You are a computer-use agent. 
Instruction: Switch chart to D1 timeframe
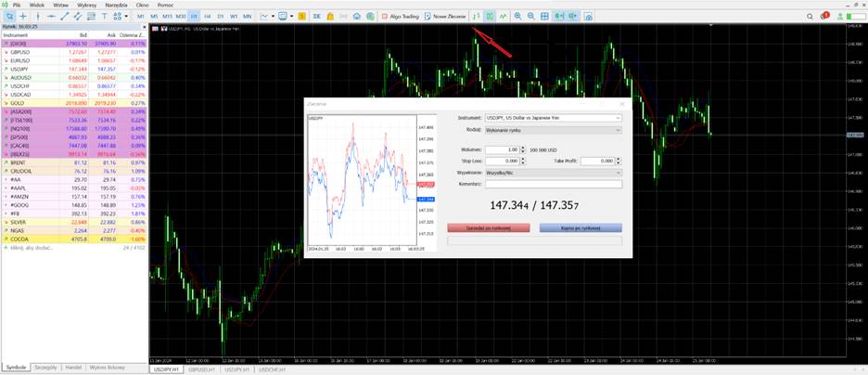(x=221, y=16)
